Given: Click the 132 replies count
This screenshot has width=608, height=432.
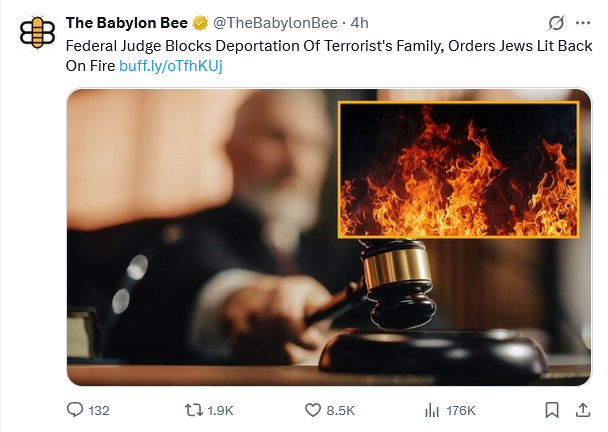Looking at the screenshot, I should pyautogui.click(x=99, y=410).
